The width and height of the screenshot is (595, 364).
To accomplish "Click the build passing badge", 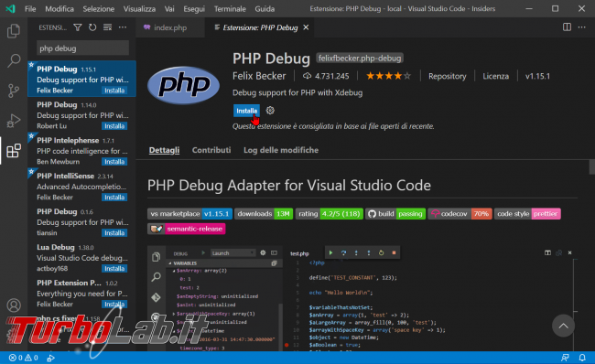I will 395,214.
